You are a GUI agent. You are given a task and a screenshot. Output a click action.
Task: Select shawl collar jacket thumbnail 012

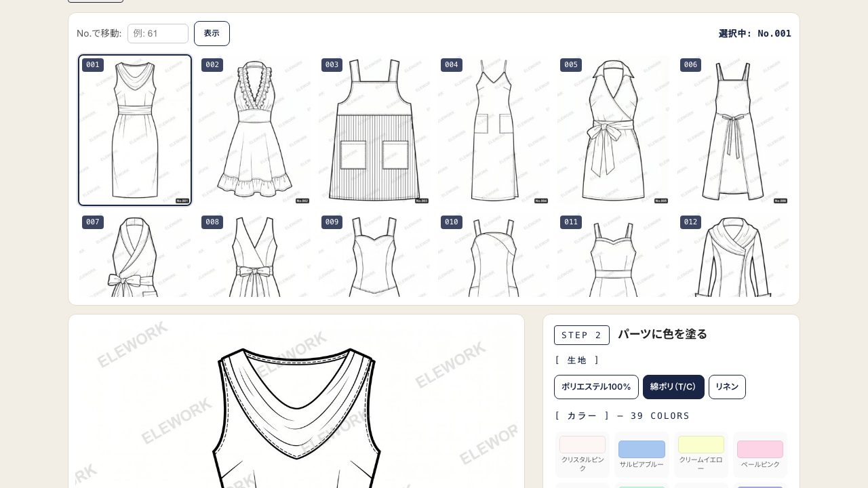tap(733, 255)
